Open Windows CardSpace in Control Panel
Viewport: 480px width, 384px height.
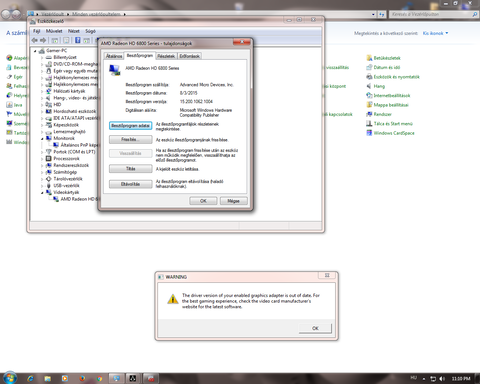coord(390,133)
